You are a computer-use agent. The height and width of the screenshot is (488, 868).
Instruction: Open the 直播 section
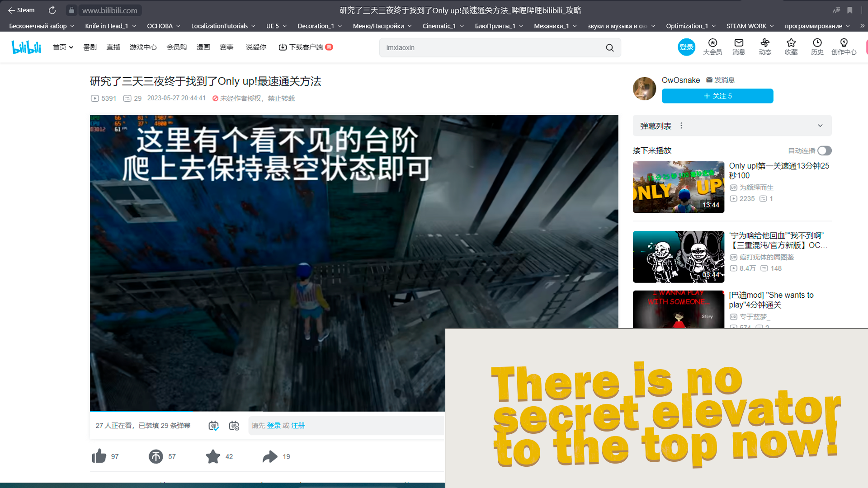pos(113,47)
